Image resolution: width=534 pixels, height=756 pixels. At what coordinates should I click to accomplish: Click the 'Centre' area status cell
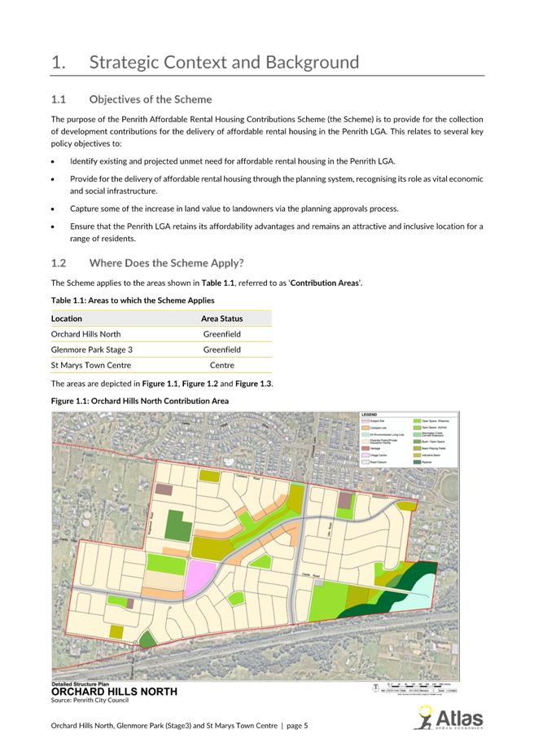point(221,365)
